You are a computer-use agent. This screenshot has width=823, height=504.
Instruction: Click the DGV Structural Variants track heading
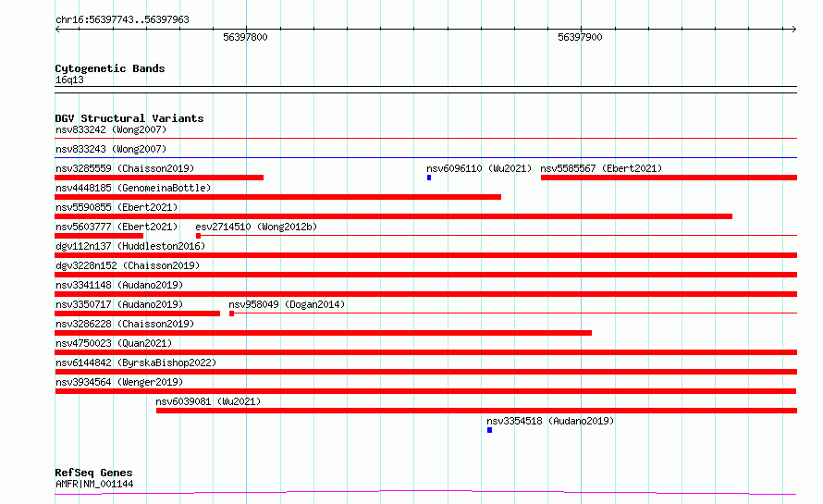(x=129, y=118)
